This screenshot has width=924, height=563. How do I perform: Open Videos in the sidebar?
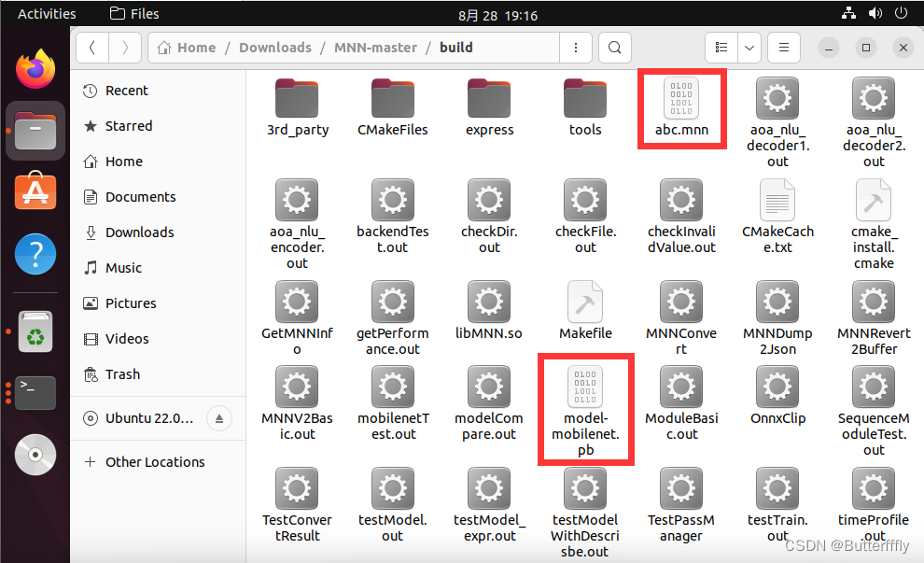(x=158, y=339)
